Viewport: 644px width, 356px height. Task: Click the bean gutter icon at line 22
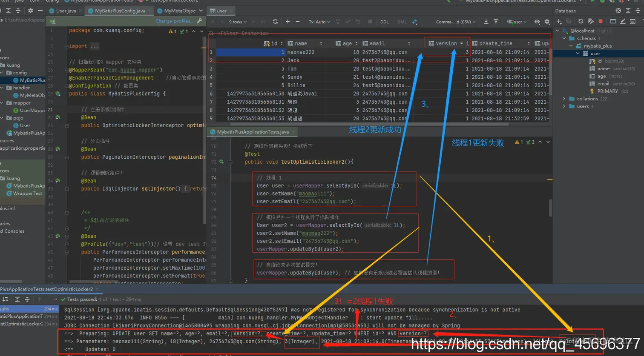(57, 117)
